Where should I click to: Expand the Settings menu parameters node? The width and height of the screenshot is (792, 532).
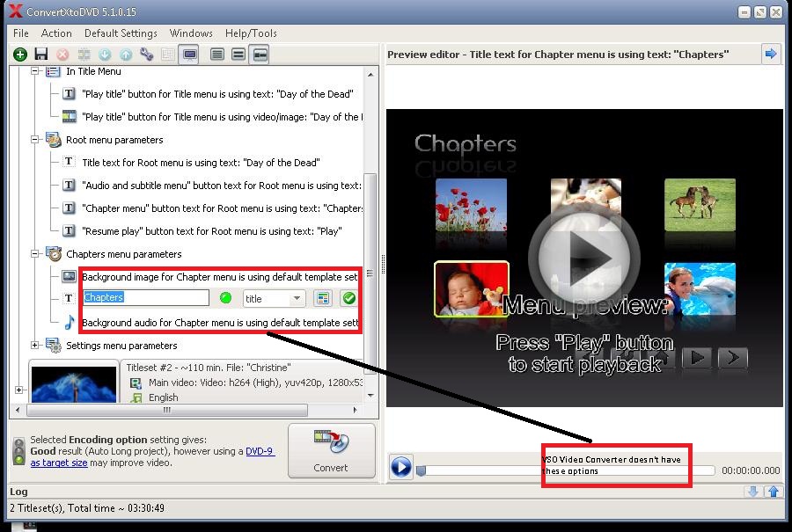tap(35, 346)
